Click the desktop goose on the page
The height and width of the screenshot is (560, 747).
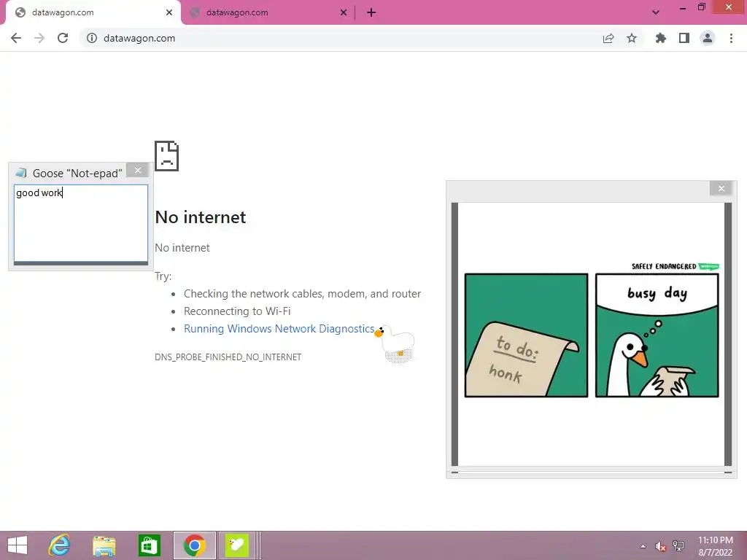pos(395,344)
